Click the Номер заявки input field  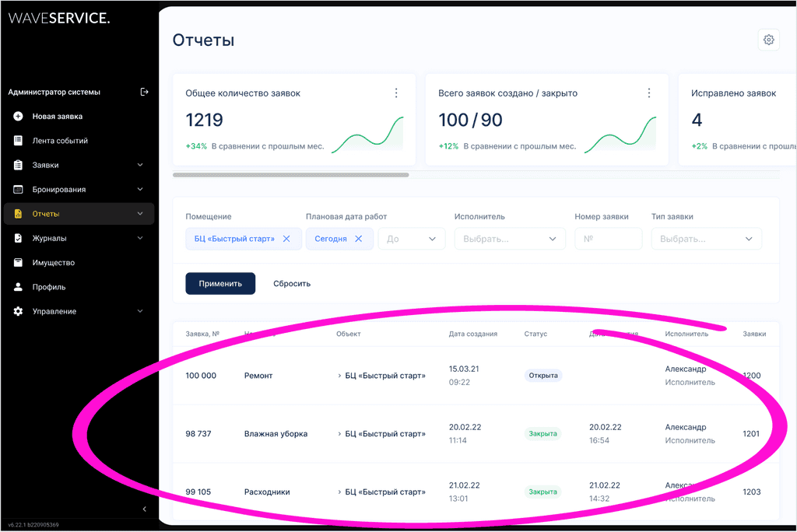608,239
